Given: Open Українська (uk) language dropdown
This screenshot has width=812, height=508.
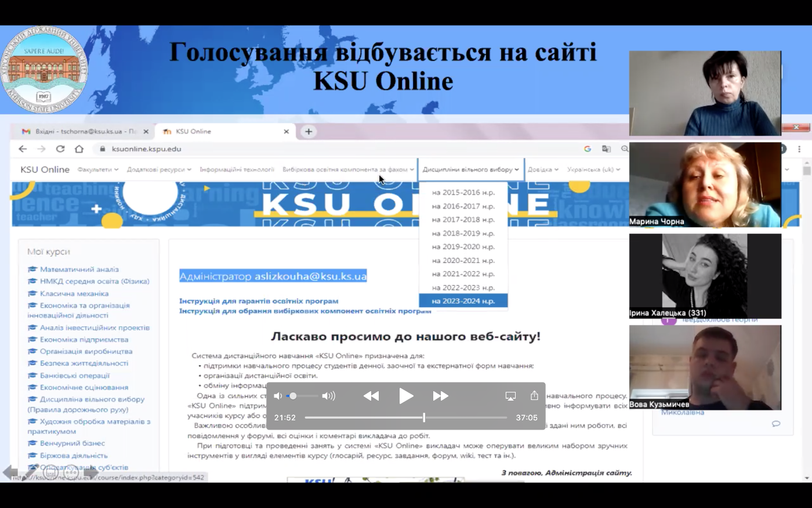Looking at the screenshot, I should 593,170.
